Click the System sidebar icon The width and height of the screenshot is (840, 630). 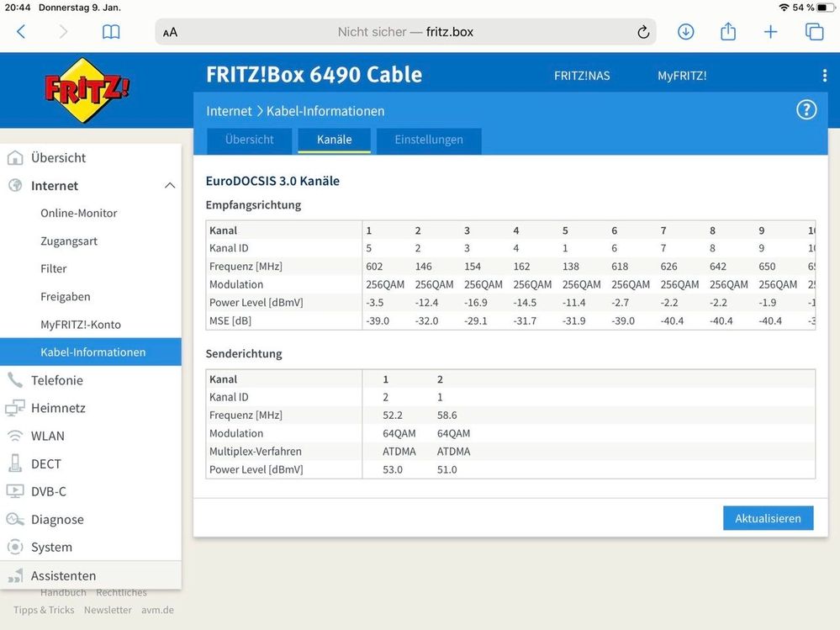pyautogui.click(x=15, y=547)
